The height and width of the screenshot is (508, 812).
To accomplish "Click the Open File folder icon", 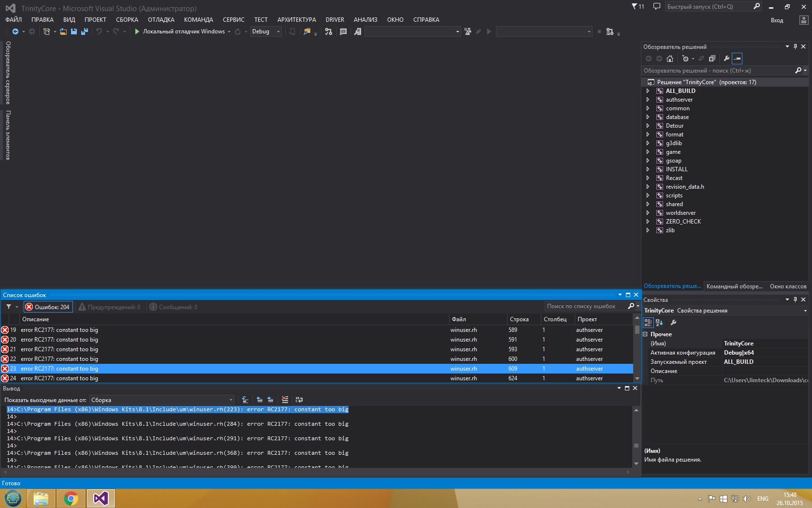I will point(63,31).
